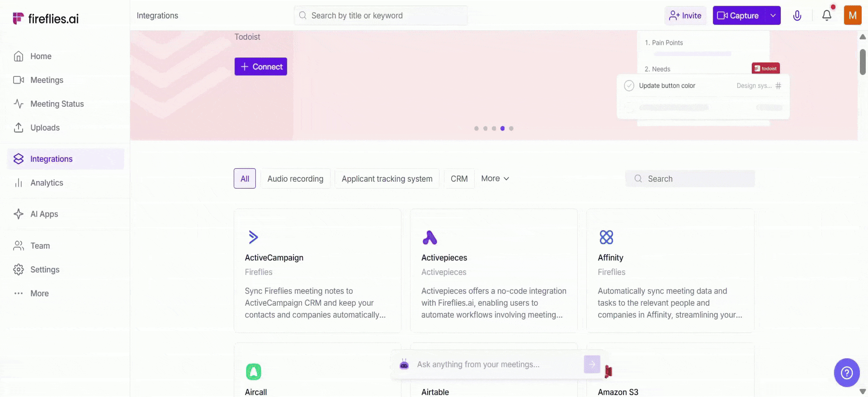Viewport: 868px width, 397px height.
Task: Click the todoist badge in the banner
Action: 766,68
